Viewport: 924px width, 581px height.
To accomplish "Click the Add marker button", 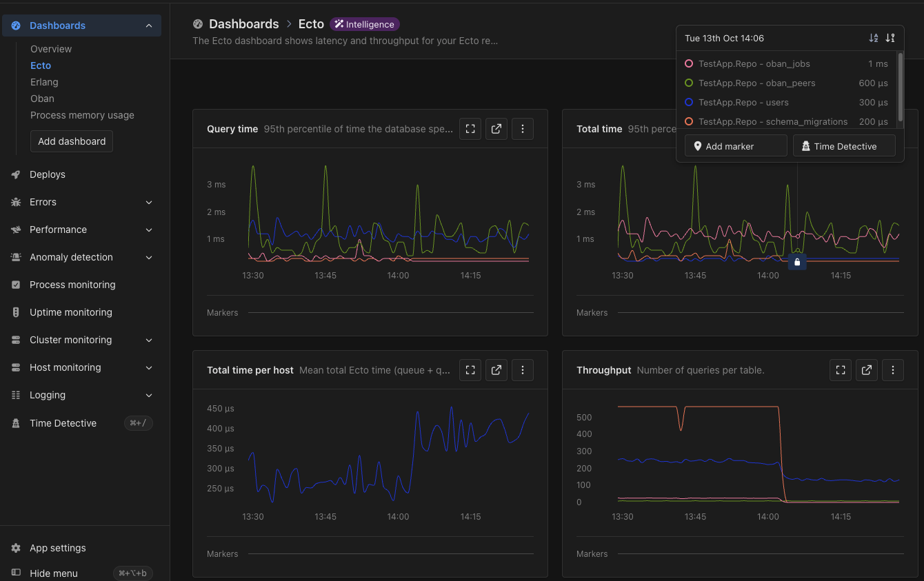I will (736, 146).
